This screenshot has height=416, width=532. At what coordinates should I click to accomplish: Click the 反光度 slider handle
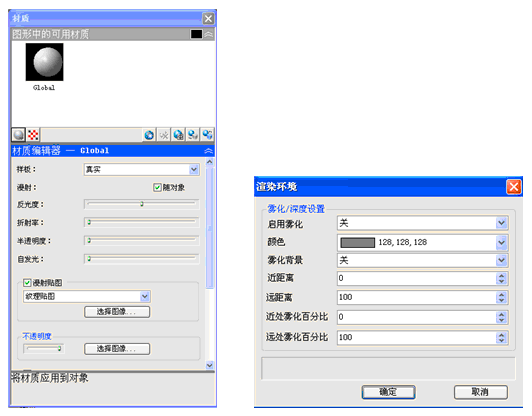pyautogui.click(x=142, y=204)
